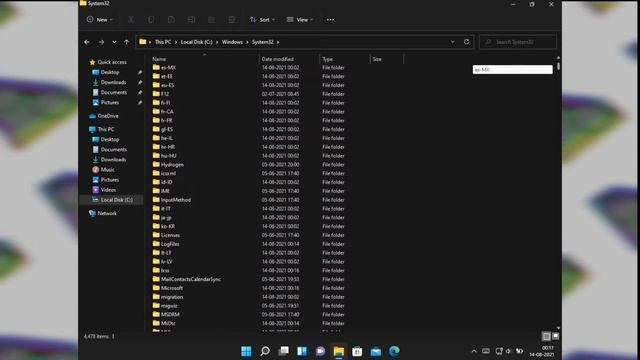Screen dimensions: 640x360
Task: Go up one level with the Up arrow
Action: [x=127, y=42]
